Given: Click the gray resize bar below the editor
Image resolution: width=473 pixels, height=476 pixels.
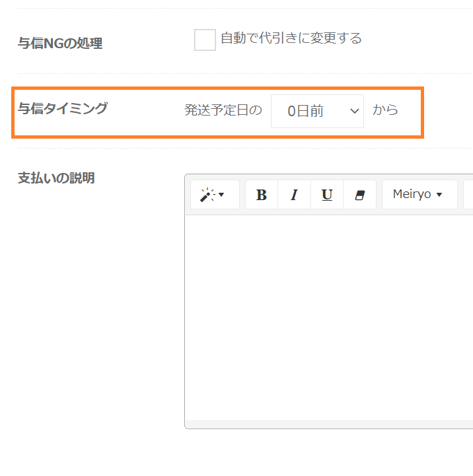Looking at the screenshot, I should (x=328, y=424).
